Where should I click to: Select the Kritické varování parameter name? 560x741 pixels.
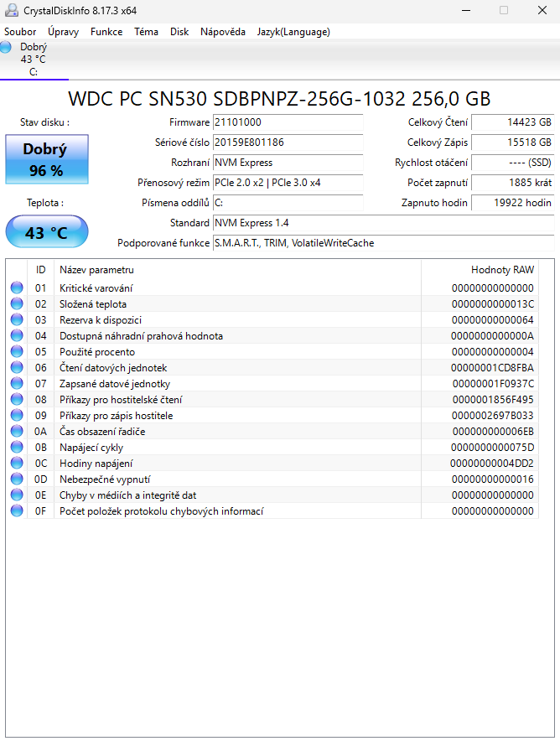coord(96,288)
